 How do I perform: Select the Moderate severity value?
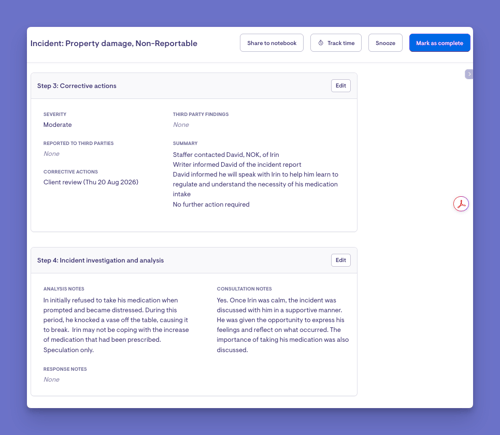pos(57,125)
